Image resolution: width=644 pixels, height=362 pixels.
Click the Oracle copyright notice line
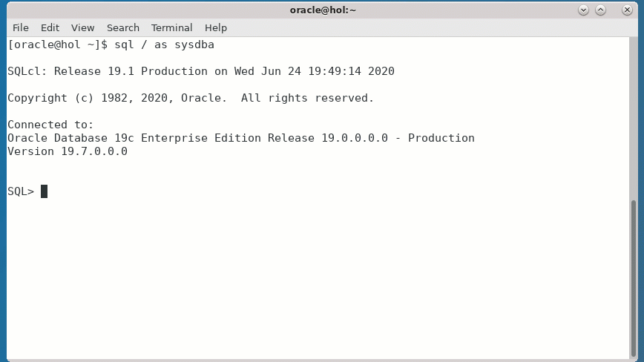point(191,98)
